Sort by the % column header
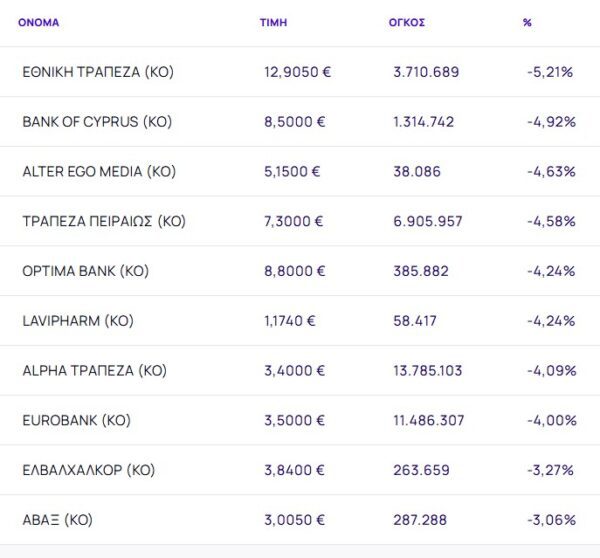The width and height of the screenshot is (600, 558). 527,22
